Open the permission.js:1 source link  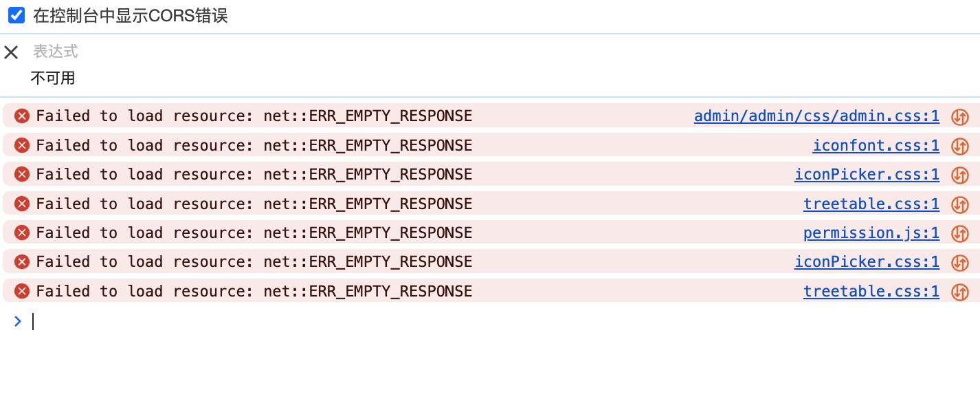tap(871, 233)
